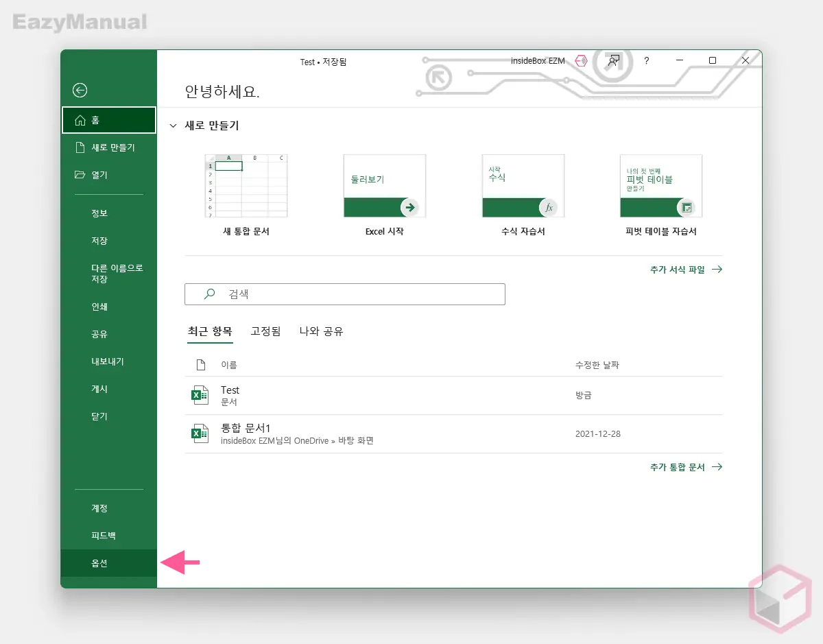This screenshot has width=823, height=644.
Task: Create a 새 통합 문서 blank workbook
Action: coord(246,195)
